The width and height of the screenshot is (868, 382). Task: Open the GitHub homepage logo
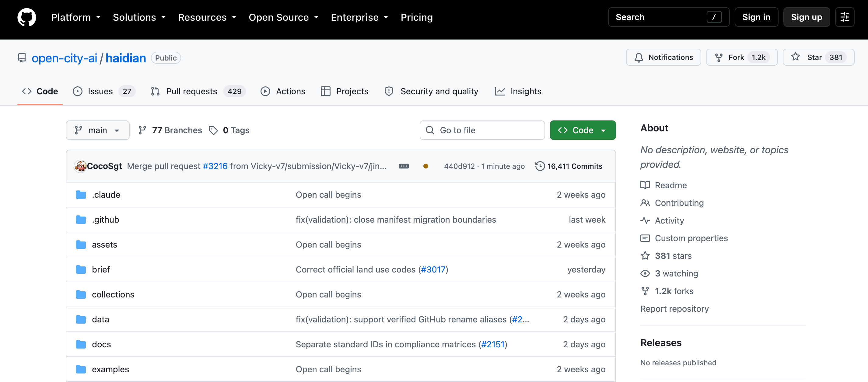(x=26, y=17)
